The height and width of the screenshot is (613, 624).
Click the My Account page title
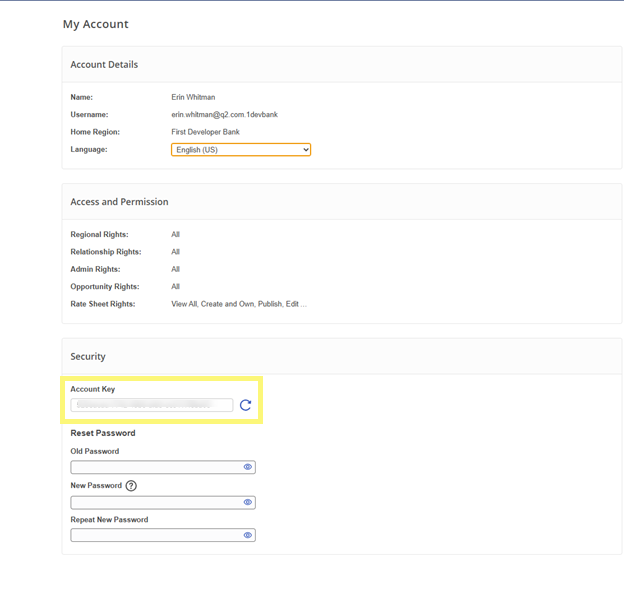(95, 24)
